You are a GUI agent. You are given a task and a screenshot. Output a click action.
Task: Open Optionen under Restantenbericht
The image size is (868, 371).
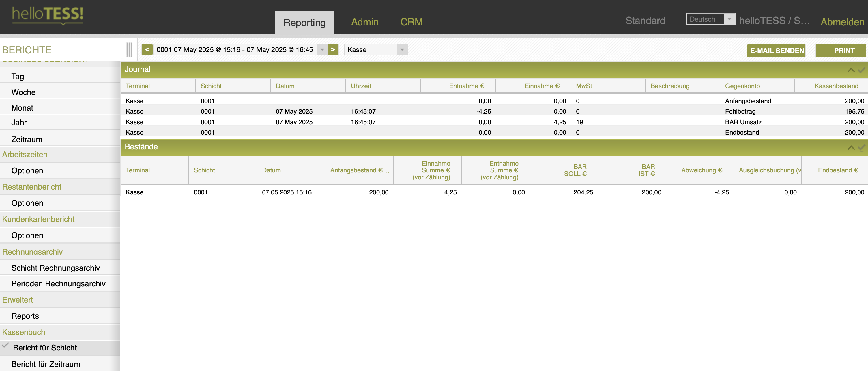tap(60, 203)
